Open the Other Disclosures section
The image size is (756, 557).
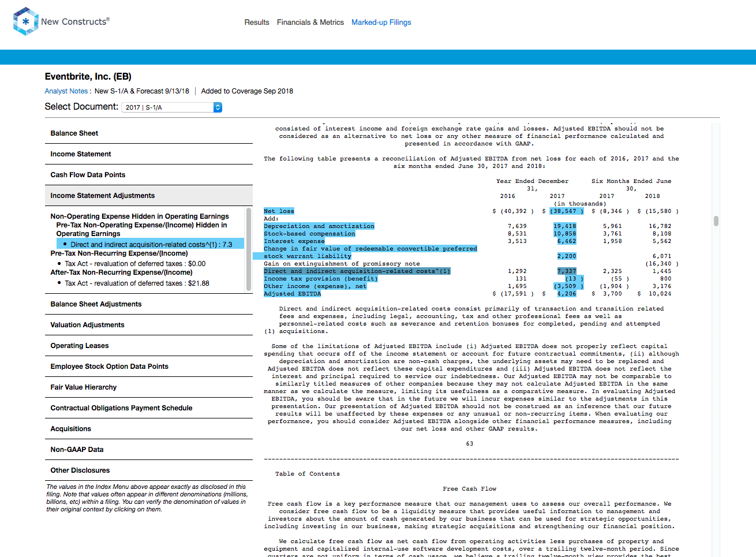click(x=149, y=470)
